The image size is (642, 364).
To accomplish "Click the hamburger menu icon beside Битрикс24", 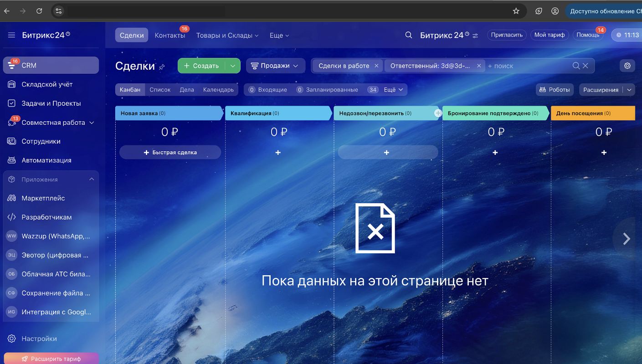I will 11,35.
